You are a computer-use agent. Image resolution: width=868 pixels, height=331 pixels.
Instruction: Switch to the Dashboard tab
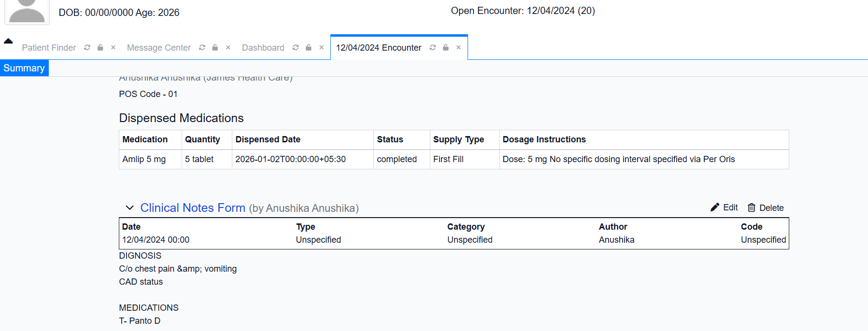pyautogui.click(x=263, y=48)
